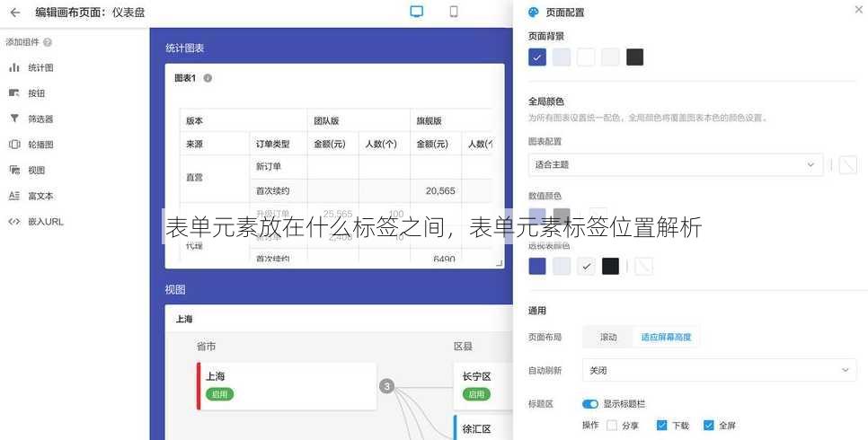Click the 来源 header cell
This screenshot has height=440, width=868.
(x=215, y=144)
